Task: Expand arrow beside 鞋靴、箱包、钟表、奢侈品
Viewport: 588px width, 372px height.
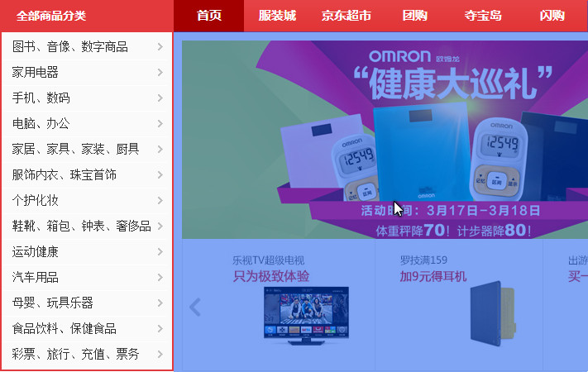Action: click(160, 226)
